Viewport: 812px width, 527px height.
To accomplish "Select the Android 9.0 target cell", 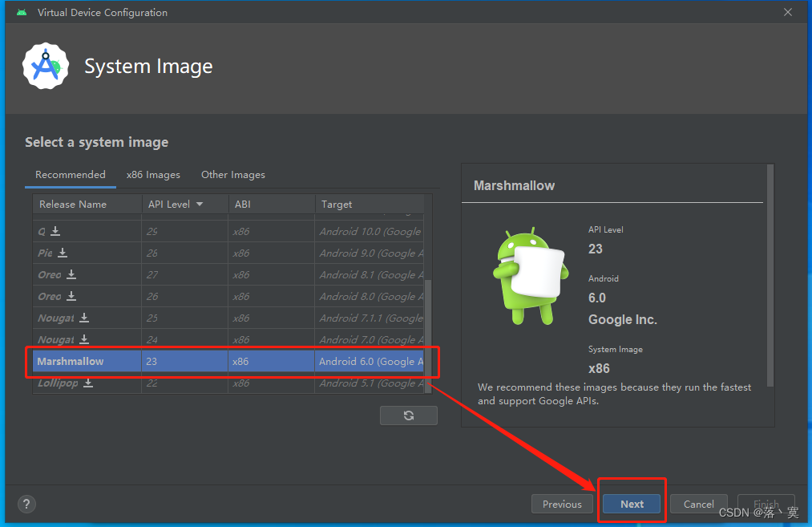I will (370, 253).
